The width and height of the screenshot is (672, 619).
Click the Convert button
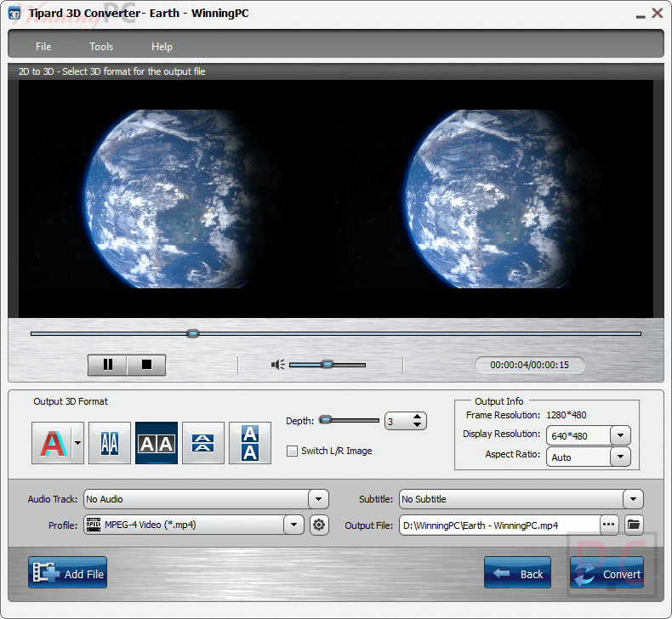point(607,573)
